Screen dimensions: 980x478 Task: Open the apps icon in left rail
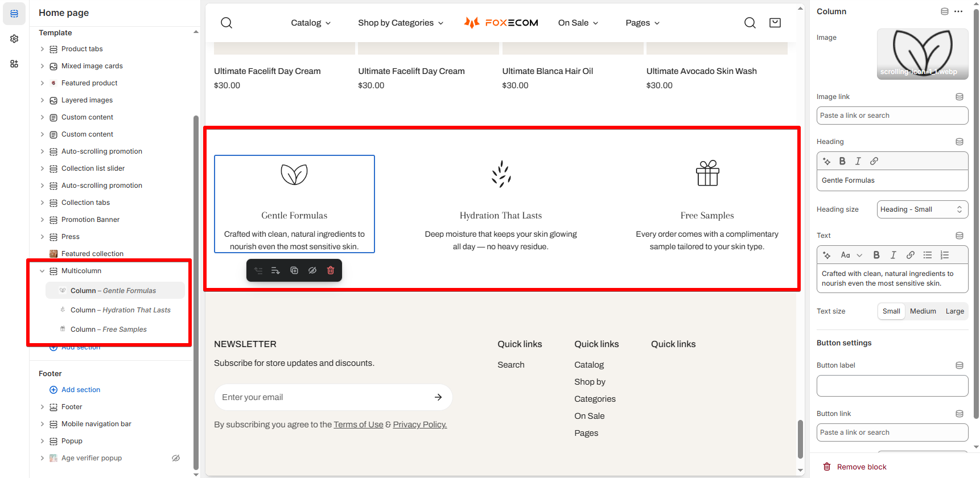14,64
